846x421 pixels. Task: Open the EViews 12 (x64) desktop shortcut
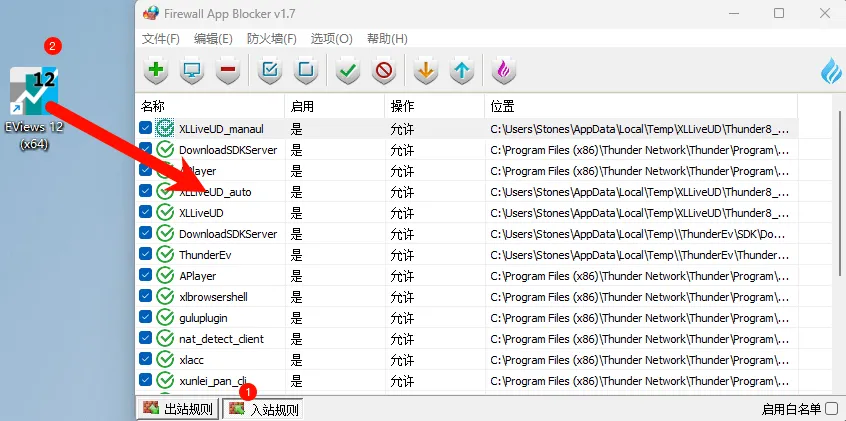tap(34, 108)
